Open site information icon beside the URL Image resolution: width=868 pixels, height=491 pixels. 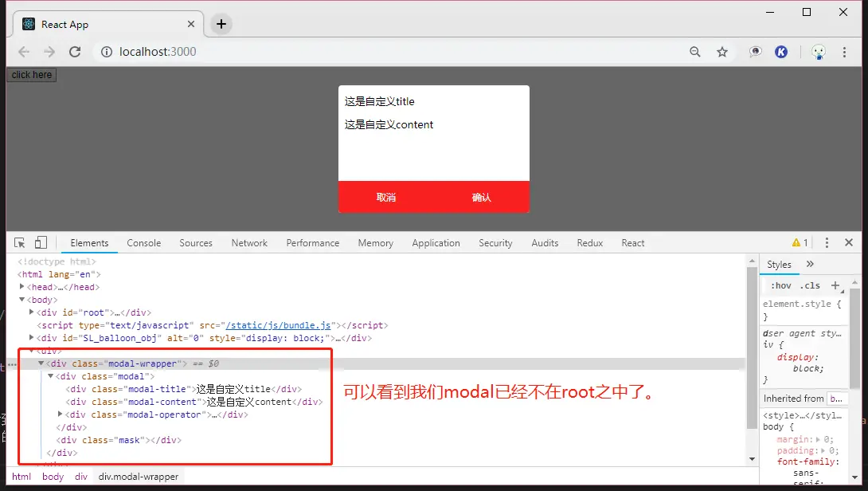click(x=106, y=52)
